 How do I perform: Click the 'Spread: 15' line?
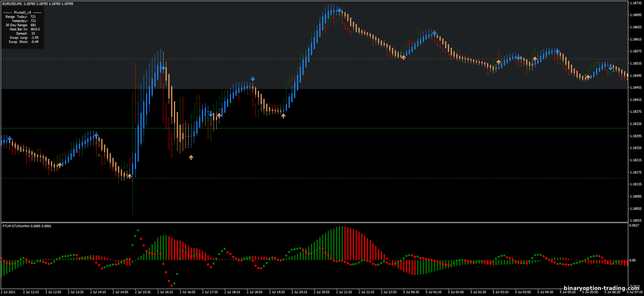26,33
